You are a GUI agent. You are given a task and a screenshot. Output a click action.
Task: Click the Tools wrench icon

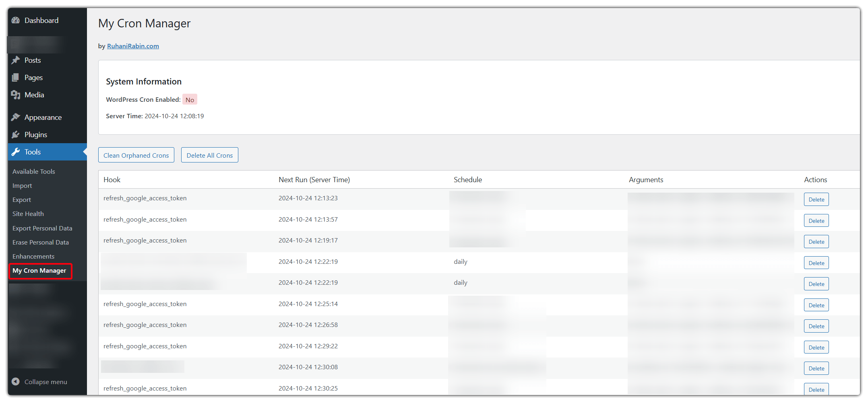pyautogui.click(x=16, y=152)
